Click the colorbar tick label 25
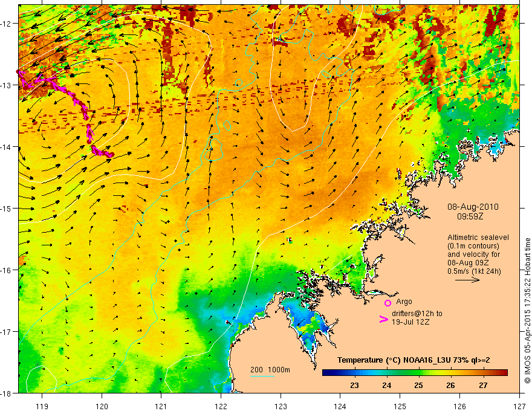This screenshot has width=532, height=411. 419,385
